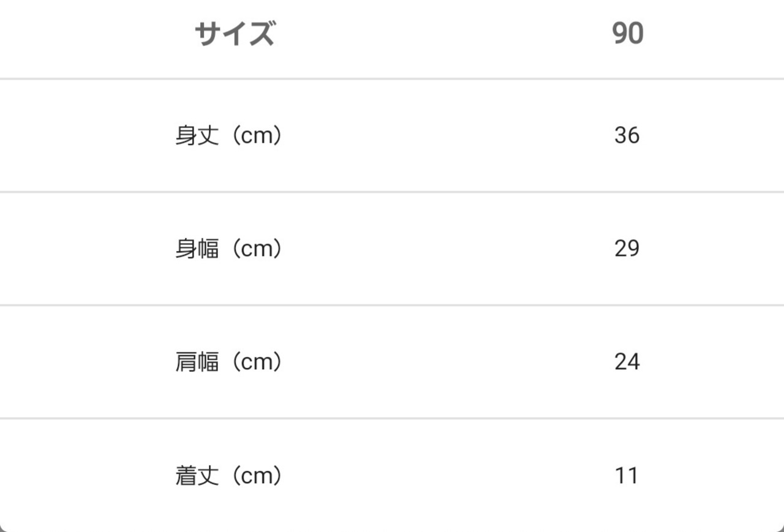Click the 肩幅 value 24
784x532 pixels.
coord(627,362)
